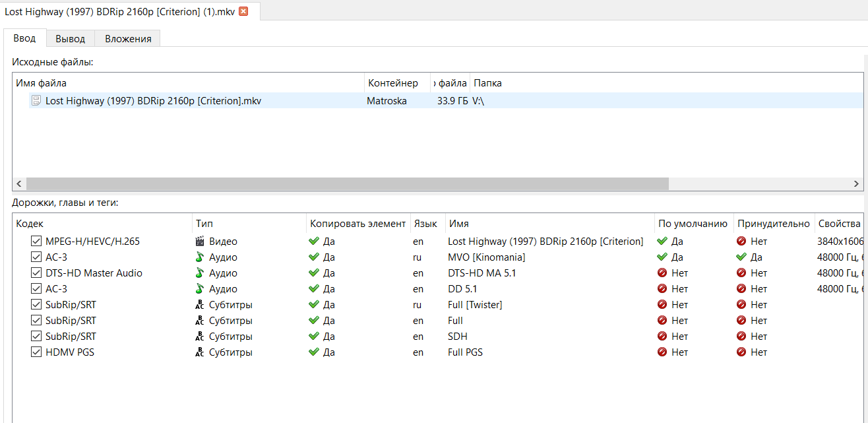
Task: Click the HDMV PGS subtitle type icon
Action: (x=200, y=352)
